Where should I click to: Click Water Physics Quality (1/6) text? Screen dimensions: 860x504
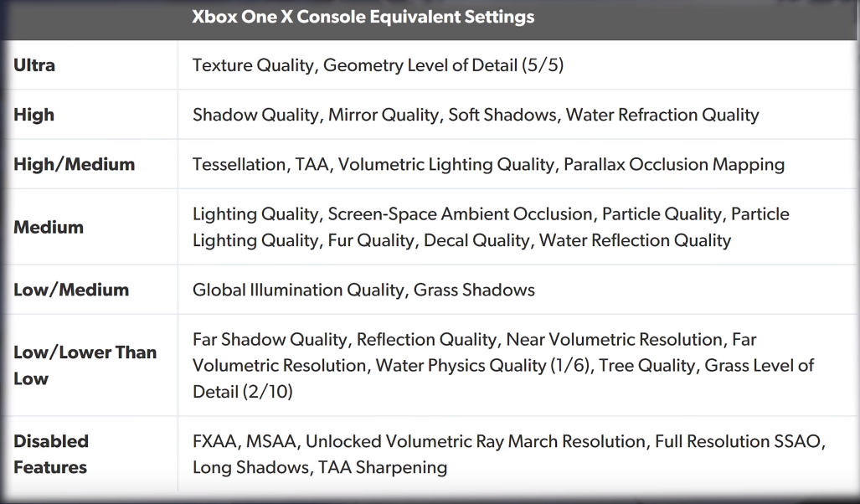[x=482, y=365]
